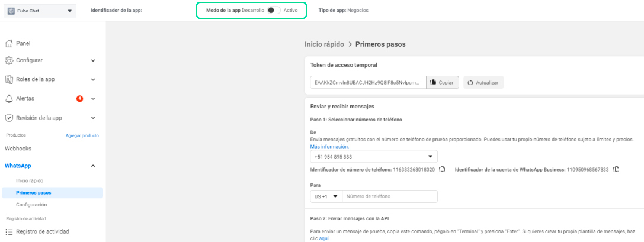
Task: Toggle app mode from Desarrollo to Activo
Action: pos(273,11)
